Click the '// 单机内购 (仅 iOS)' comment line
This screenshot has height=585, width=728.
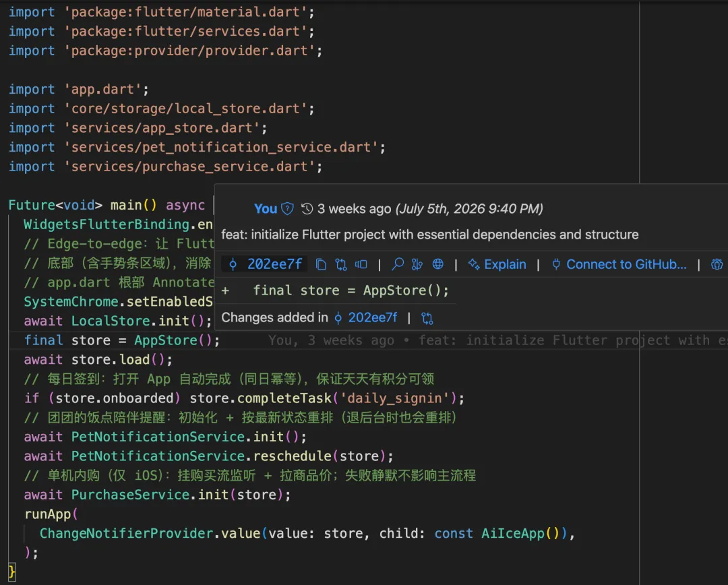point(250,475)
